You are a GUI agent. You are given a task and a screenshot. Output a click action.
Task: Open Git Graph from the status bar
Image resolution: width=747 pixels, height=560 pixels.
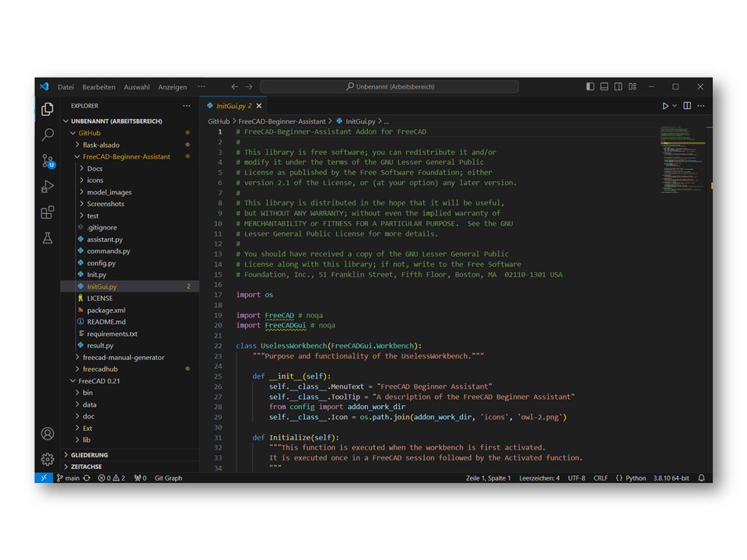point(168,478)
